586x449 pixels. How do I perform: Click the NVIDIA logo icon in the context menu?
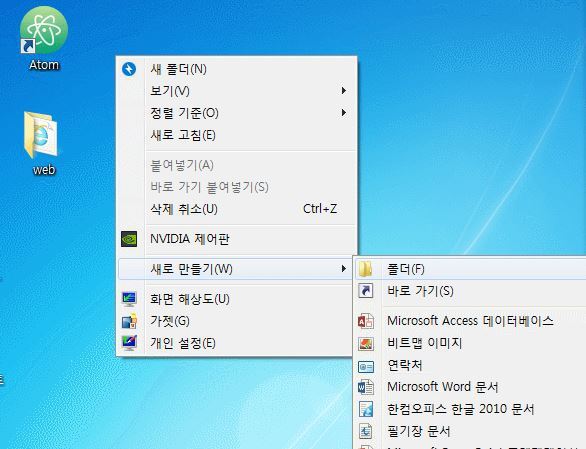[x=129, y=239]
